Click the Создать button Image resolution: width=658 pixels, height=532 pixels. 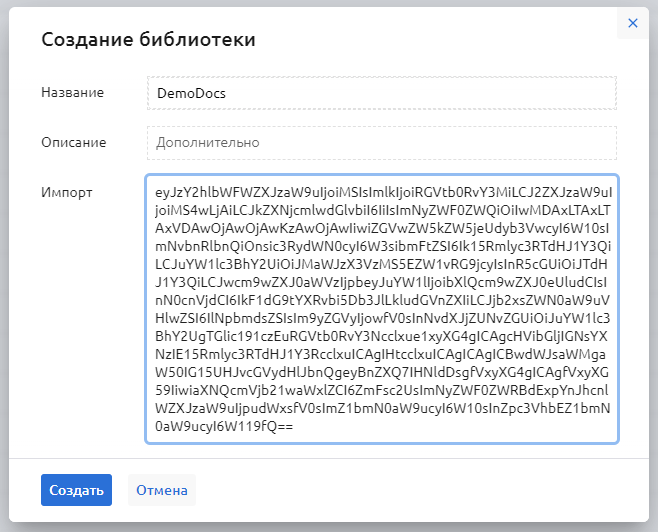point(76,490)
